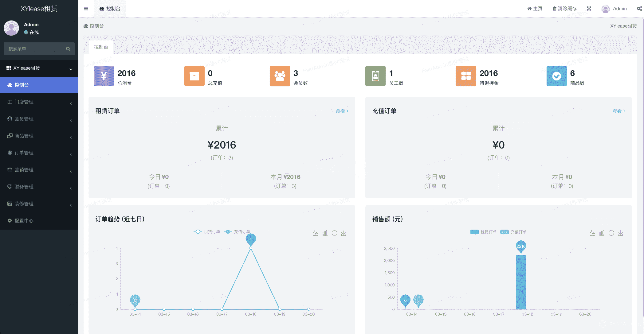Click the users group icon for 会员数

point(280,76)
